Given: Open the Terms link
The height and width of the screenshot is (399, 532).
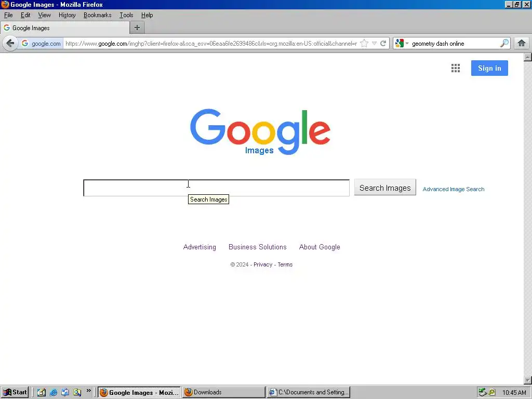Looking at the screenshot, I should [285, 264].
